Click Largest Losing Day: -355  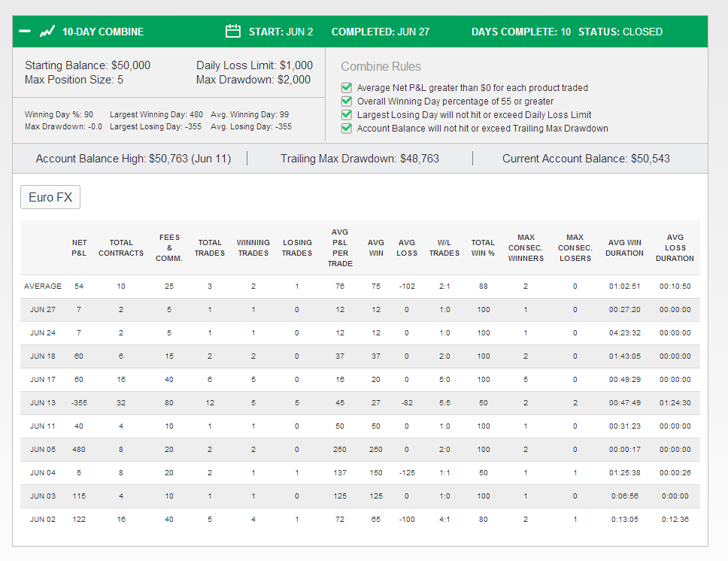156,126
